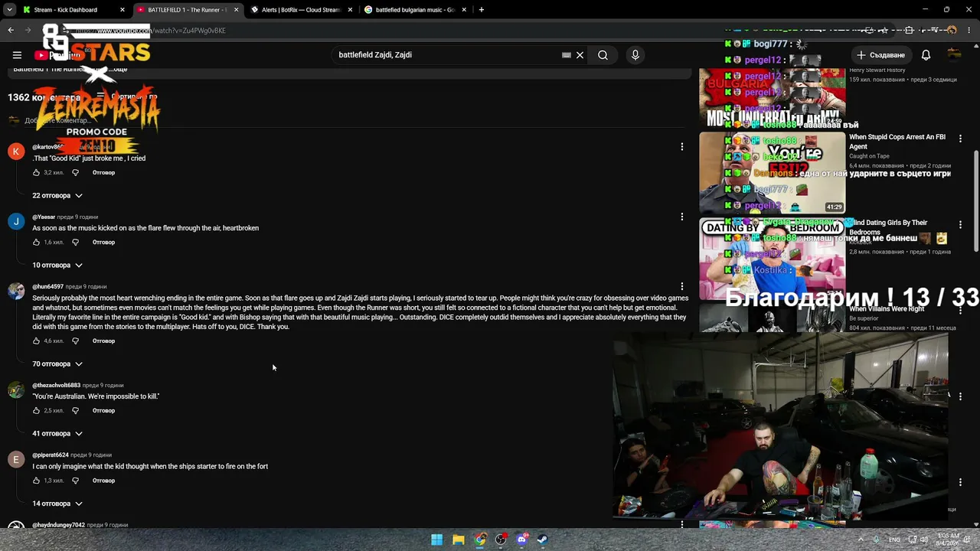
Task: Dislike the comment about ships firing on the fort
Action: (x=75, y=481)
